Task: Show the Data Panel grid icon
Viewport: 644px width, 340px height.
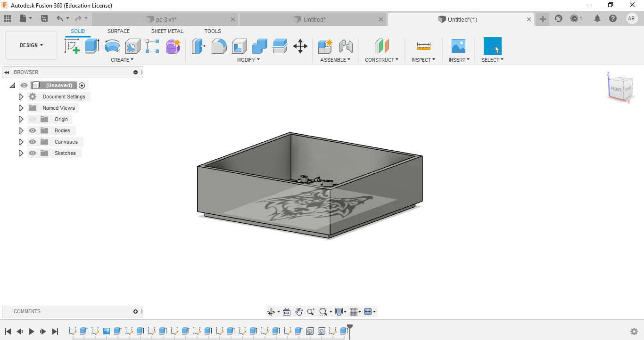Action: point(8,18)
